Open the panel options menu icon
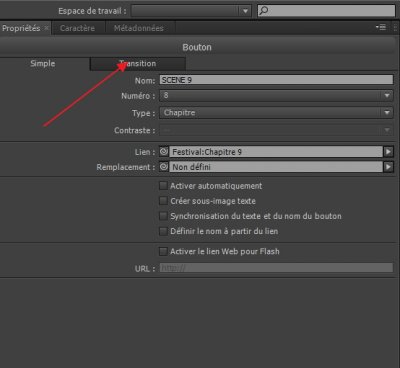400x368 pixels. coord(381,27)
